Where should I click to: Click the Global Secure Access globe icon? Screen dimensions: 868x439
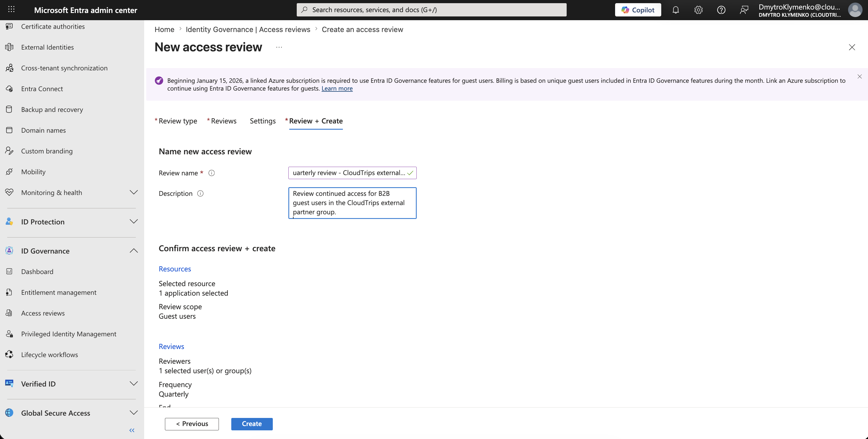pos(10,413)
